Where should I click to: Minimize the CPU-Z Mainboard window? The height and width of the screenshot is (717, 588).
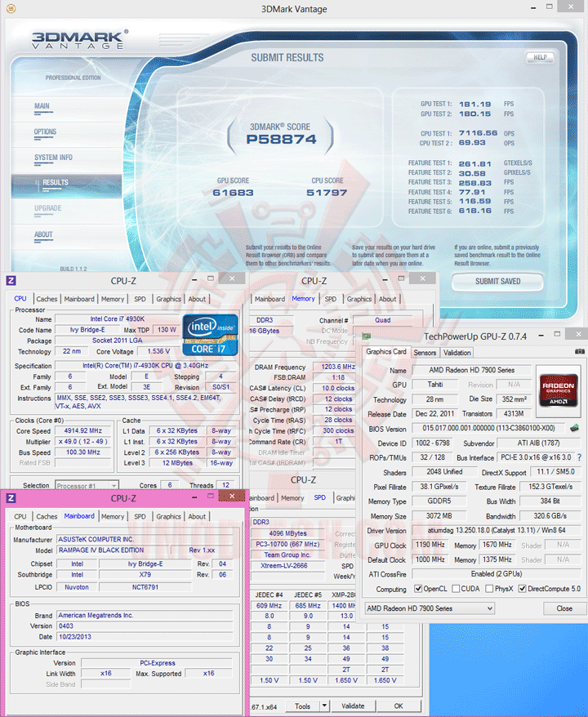(x=194, y=497)
